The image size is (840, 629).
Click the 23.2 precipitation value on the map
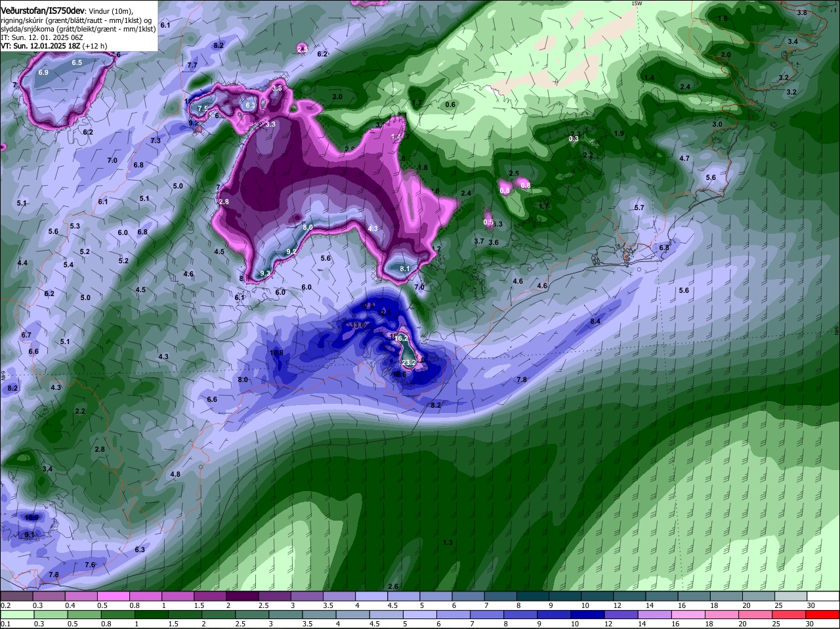pos(409,362)
